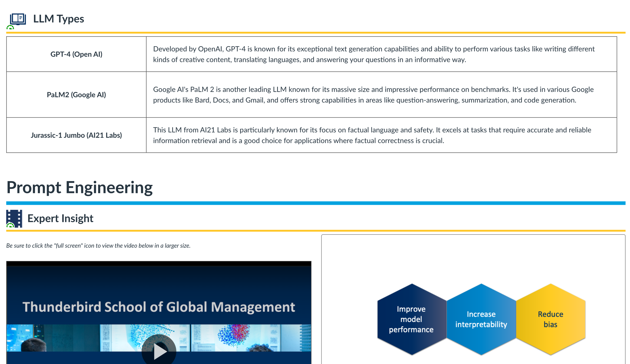Click the yellow Reduce bias hexagon
The image size is (630, 364).
point(550,319)
